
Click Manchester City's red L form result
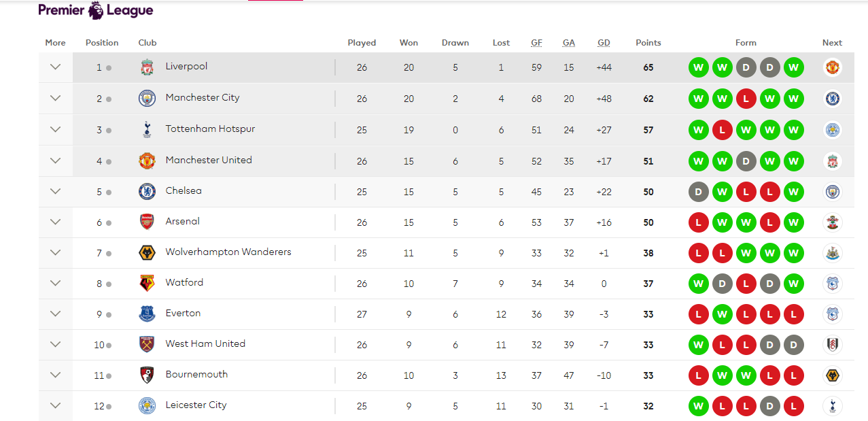746,99
